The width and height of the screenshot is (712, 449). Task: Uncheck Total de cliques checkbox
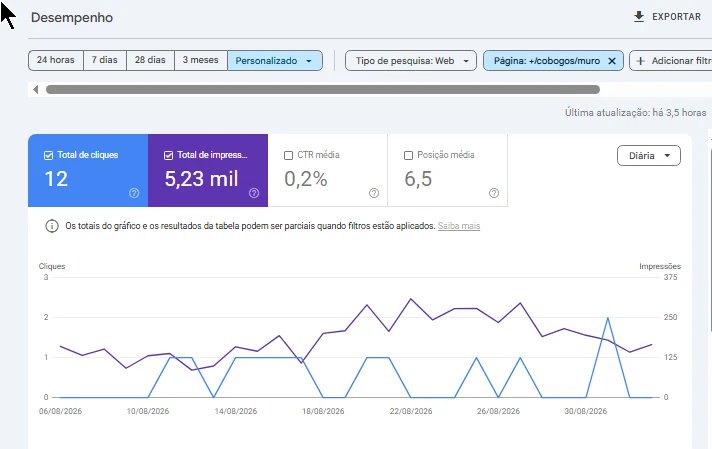click(x=49, y=155)
